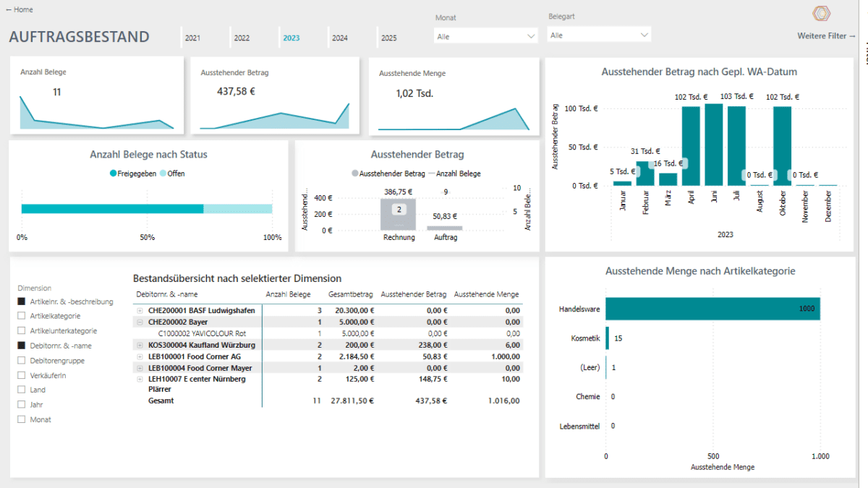The width and height of the screenshot is (868, 488).
Task: Select the 2025 year tab
Action: coord(388,38)
